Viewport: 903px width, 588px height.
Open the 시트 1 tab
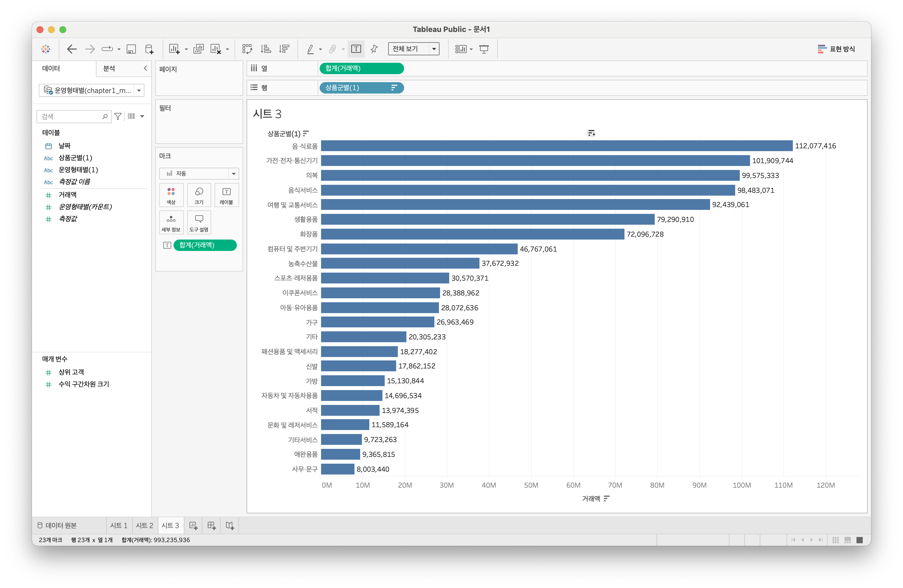119,526
